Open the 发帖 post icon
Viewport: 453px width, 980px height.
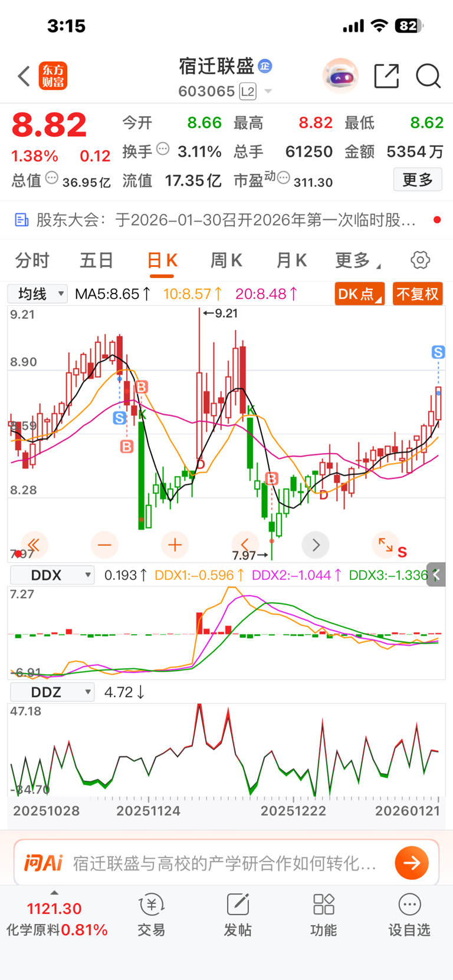click(238, 915)
